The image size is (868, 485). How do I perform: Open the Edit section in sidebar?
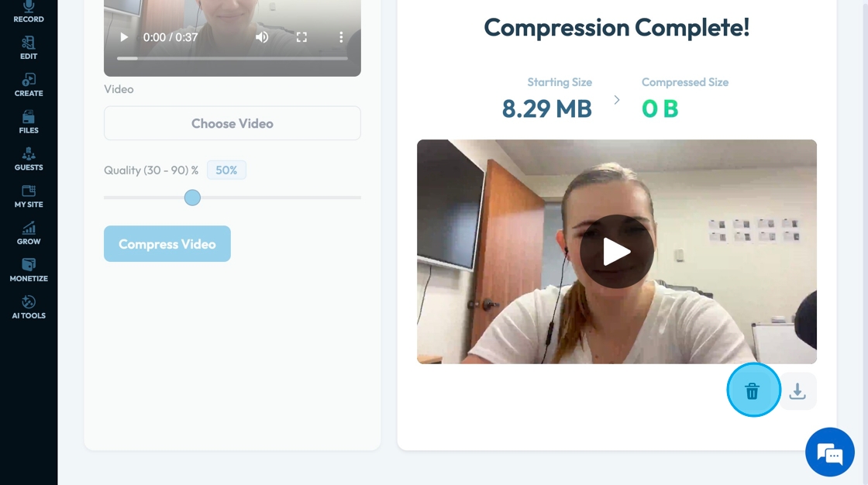28,48
